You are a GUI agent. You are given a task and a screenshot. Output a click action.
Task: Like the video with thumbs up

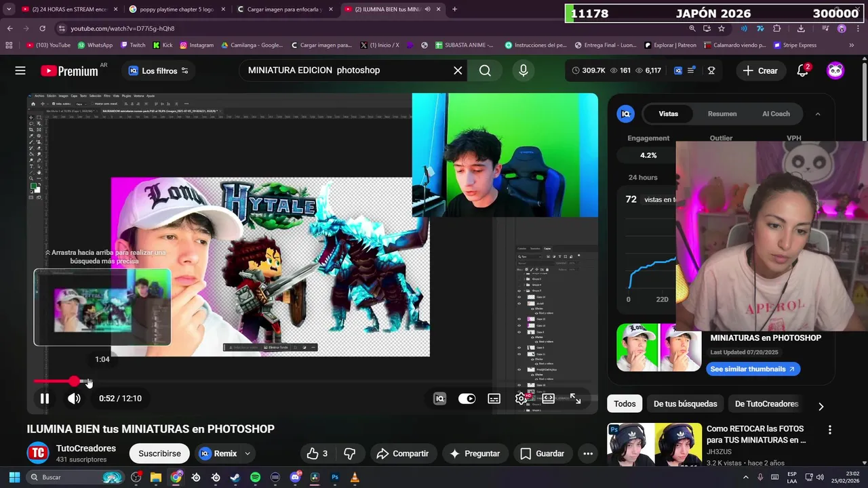317,453
